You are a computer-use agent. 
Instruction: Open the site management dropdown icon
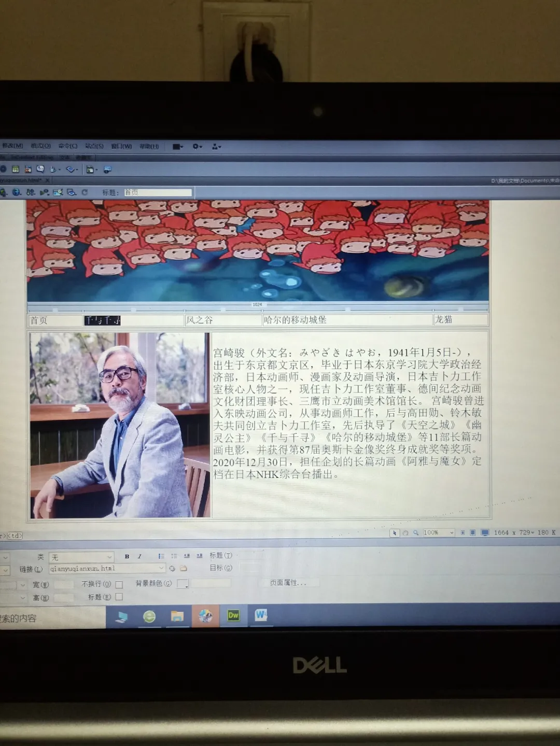pos(216,147)
